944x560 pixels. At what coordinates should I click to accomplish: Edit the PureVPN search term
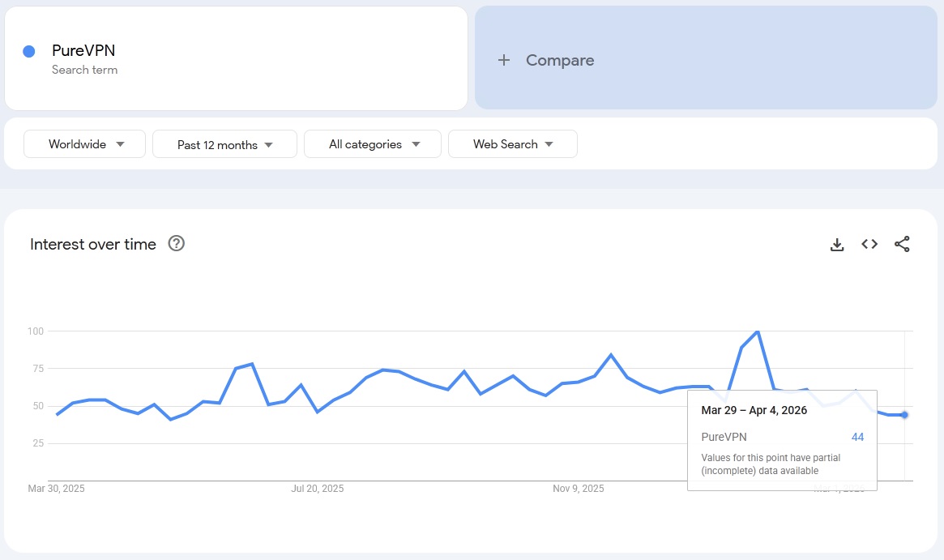83,50
